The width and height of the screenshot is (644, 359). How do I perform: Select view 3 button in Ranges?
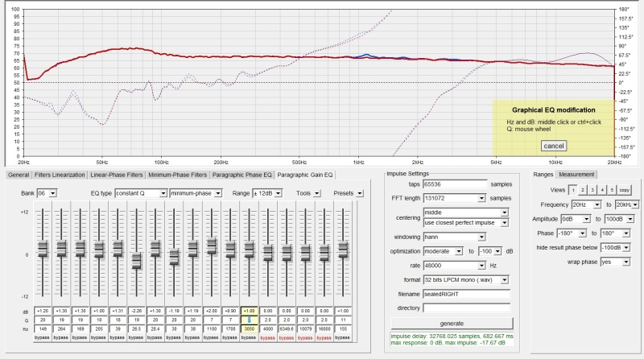click(592, 189)
